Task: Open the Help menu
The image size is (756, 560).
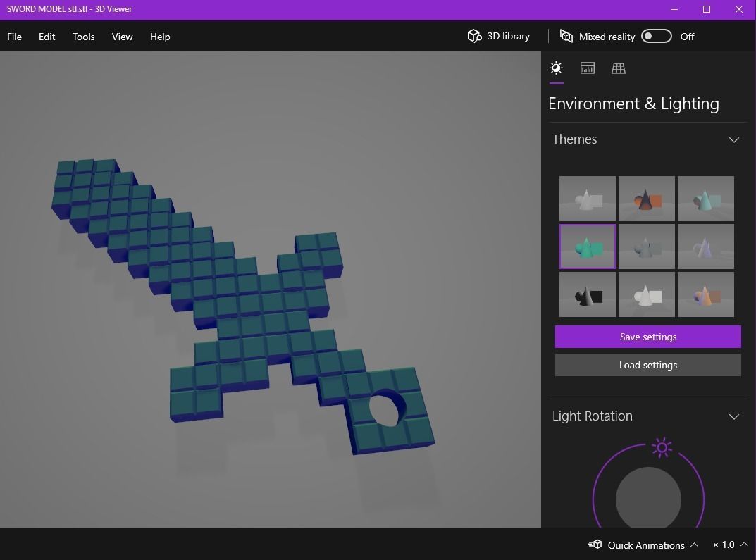Action: click(x=160, y=37)
